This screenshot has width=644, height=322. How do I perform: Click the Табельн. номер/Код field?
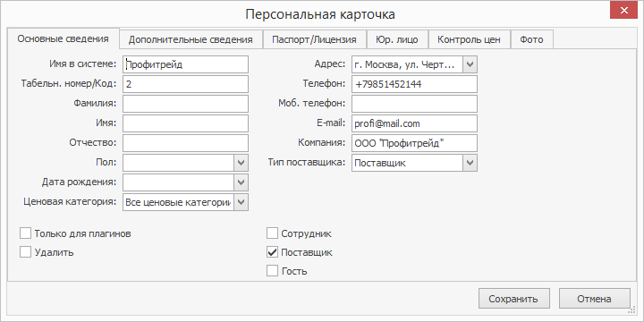coord(185,84)
